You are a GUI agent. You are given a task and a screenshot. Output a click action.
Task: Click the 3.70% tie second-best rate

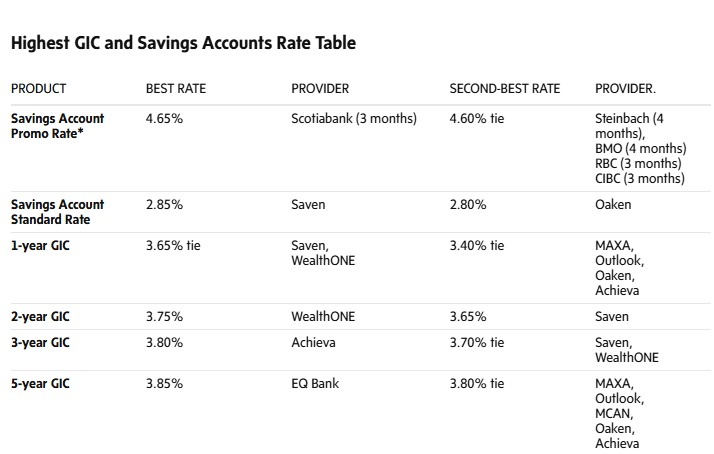pyautogui.click(x=477, y=343)
